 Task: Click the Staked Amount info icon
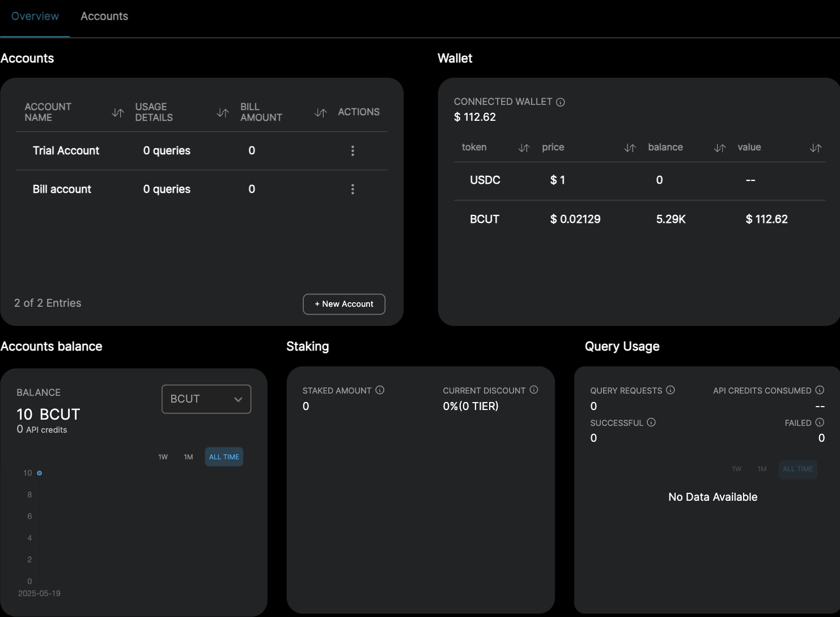pyautogui.click(x=380, y=390)
